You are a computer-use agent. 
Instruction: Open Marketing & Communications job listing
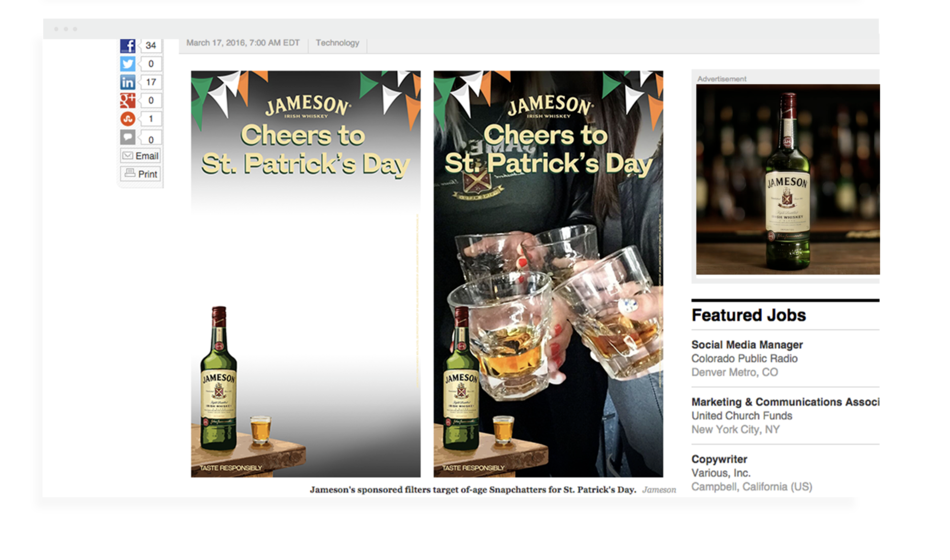click(x=785, y=402)
